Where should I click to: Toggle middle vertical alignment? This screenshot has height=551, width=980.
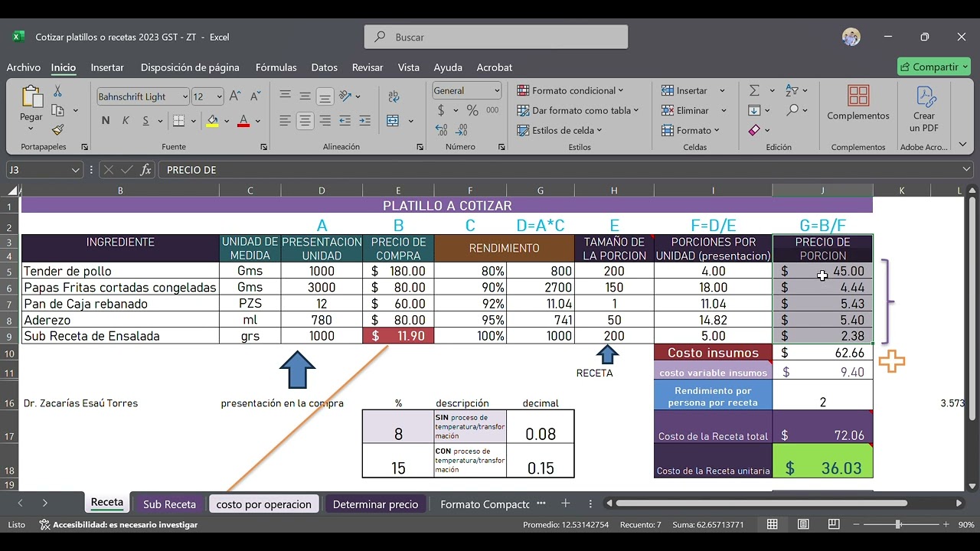305,96
